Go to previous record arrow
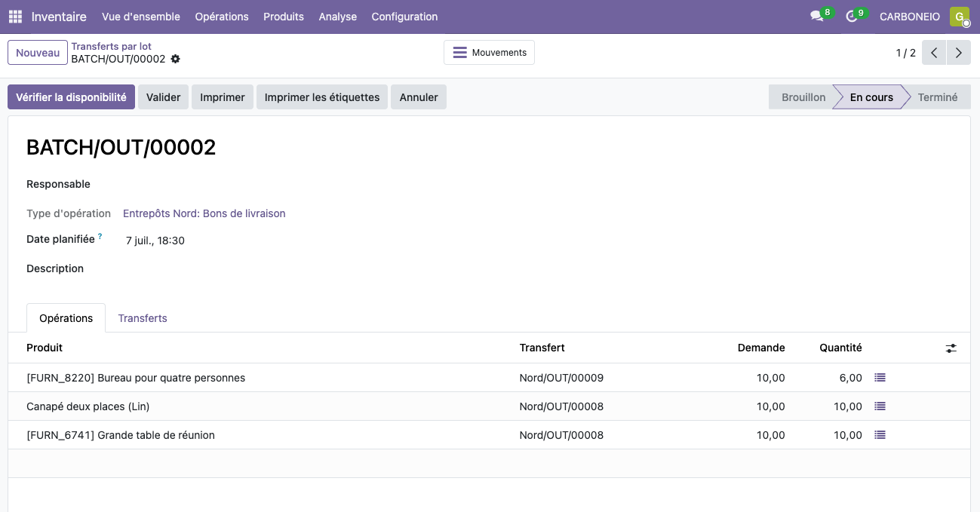The height and width of the screenshot is (512, 980). pos(934,53)
